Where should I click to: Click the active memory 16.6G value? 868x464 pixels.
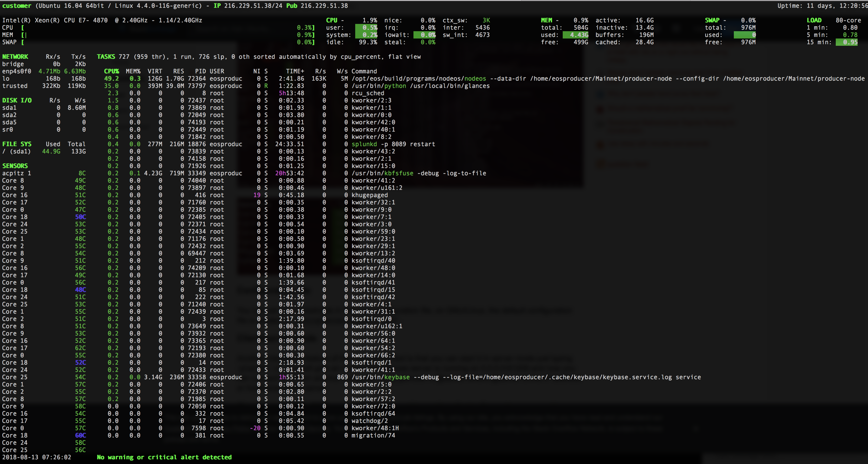(644, 20)
